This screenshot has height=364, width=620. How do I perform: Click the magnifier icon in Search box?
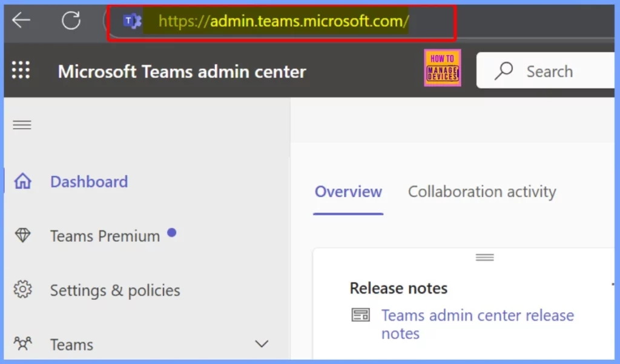tap(503, 71)
